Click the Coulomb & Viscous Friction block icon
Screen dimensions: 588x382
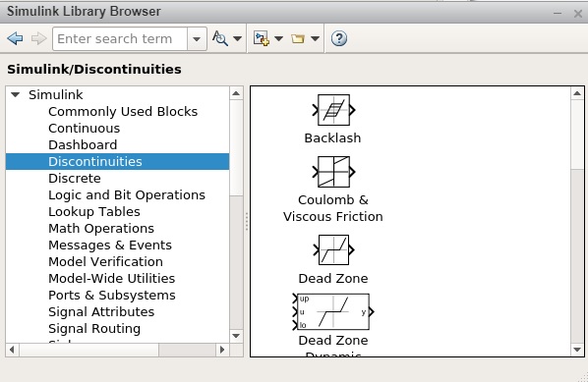(333, 172)
